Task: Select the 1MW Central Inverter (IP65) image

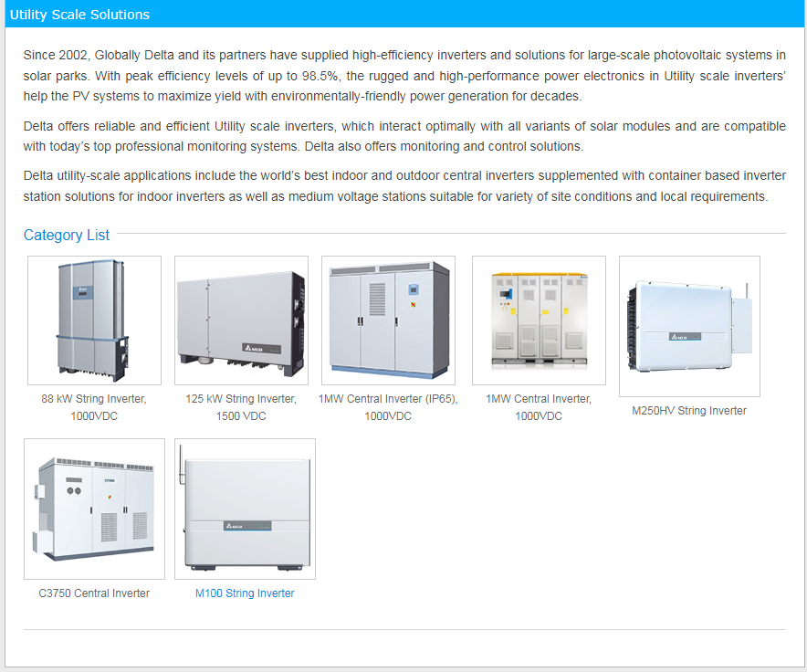Action: pos(389,320)
